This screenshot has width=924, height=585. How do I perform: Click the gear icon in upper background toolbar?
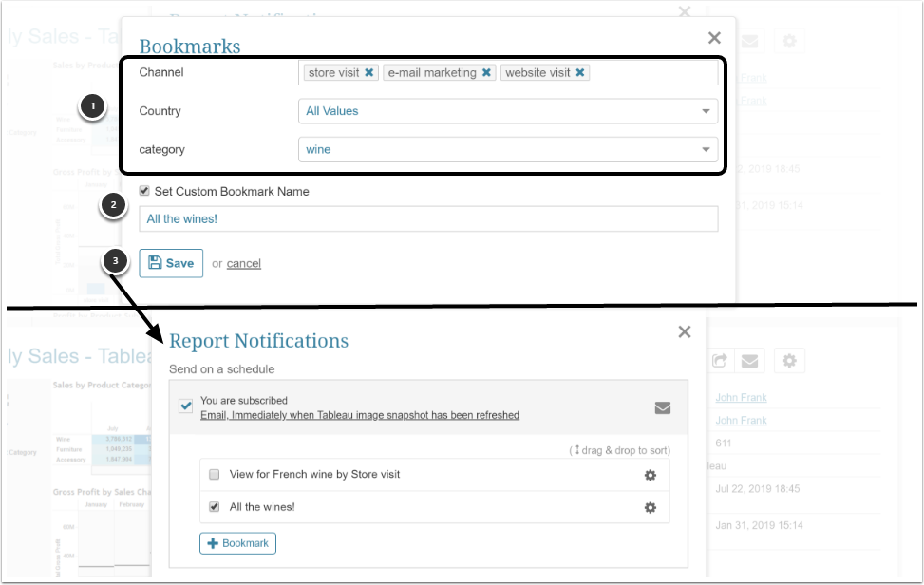(789, 41)
